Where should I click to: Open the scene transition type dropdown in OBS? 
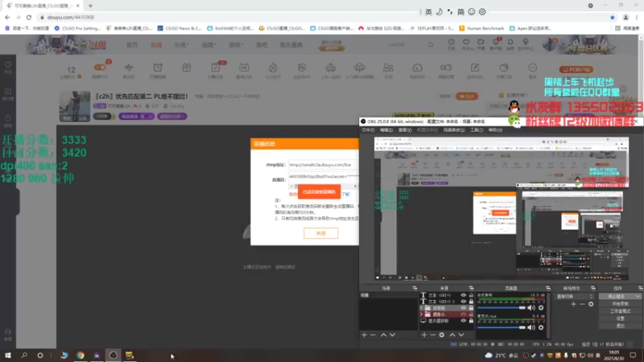pos(575,296)
